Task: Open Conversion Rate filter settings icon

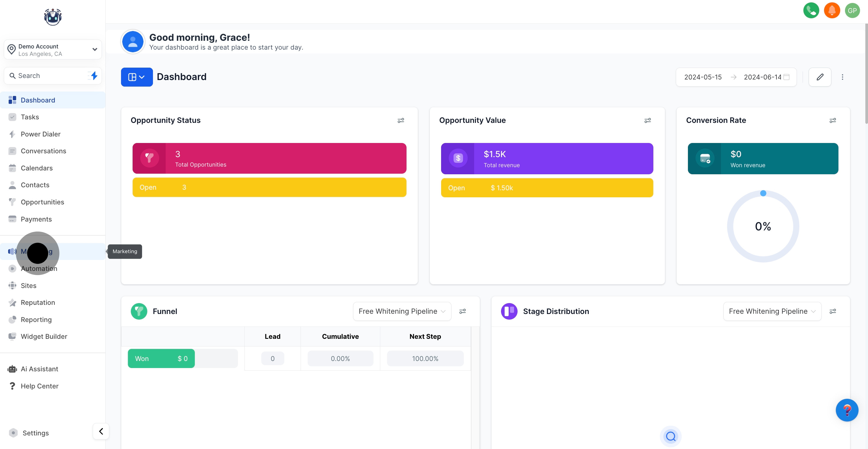Action: click(x=832, y=120)
